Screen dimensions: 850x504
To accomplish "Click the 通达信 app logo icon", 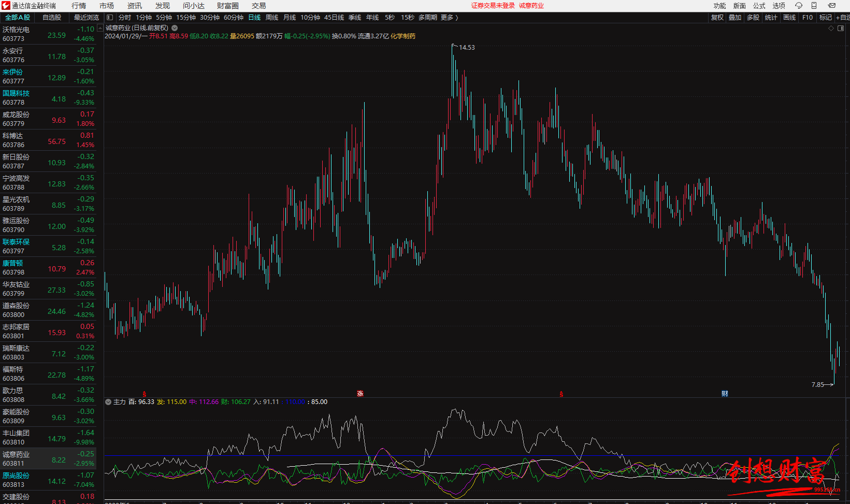I will (6, 6).
